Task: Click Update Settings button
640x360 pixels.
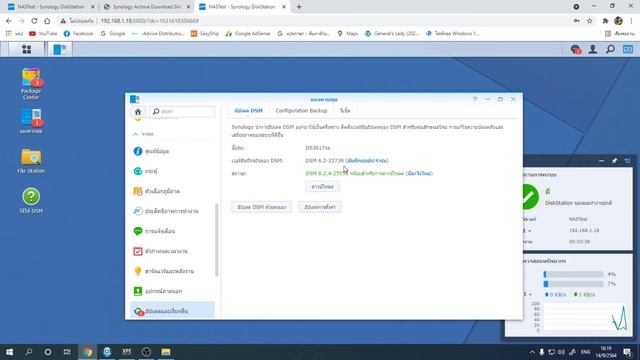Action: point(320,207)
